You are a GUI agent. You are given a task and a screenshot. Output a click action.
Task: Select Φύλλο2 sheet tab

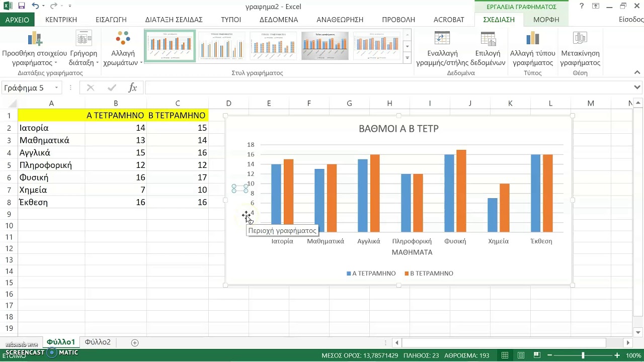(98, 342)
